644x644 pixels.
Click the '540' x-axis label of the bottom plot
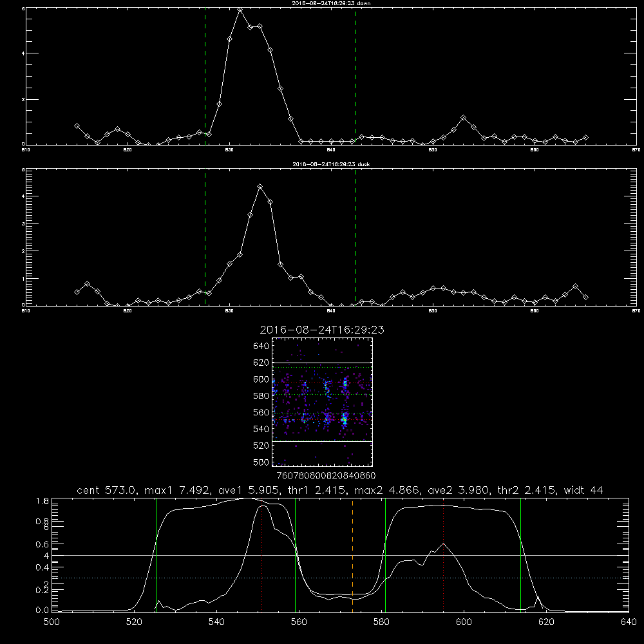pos(216,622)
